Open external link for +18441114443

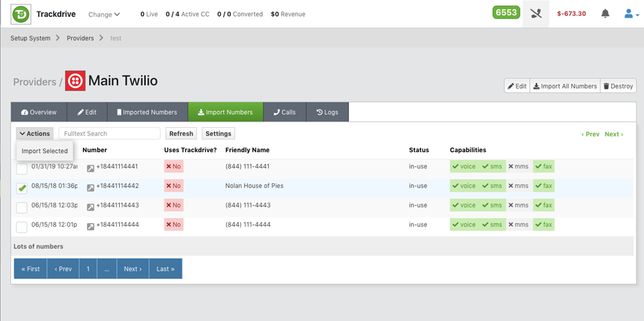point(90,207)
